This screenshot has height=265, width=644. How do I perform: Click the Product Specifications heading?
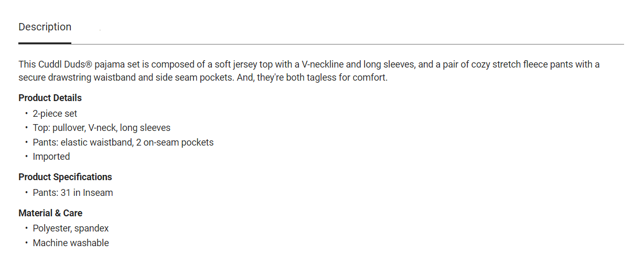tap(65, 177)
